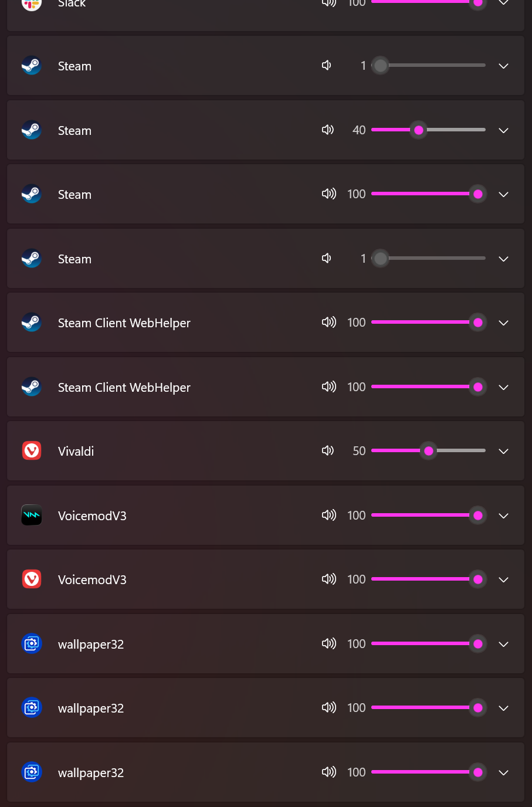Image resolution: width=532 pixels, height=807 pixels.
Task: Click the red Vivaldi-style icon beside VoicemodV3
Action: point(32,579)
